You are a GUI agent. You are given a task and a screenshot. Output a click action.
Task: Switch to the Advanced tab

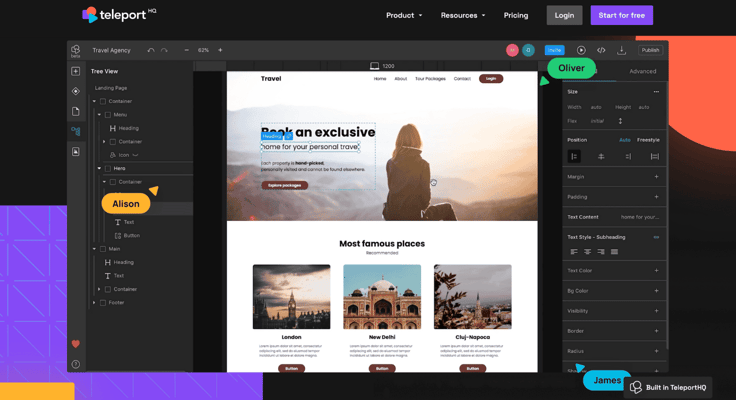[643, 71]
